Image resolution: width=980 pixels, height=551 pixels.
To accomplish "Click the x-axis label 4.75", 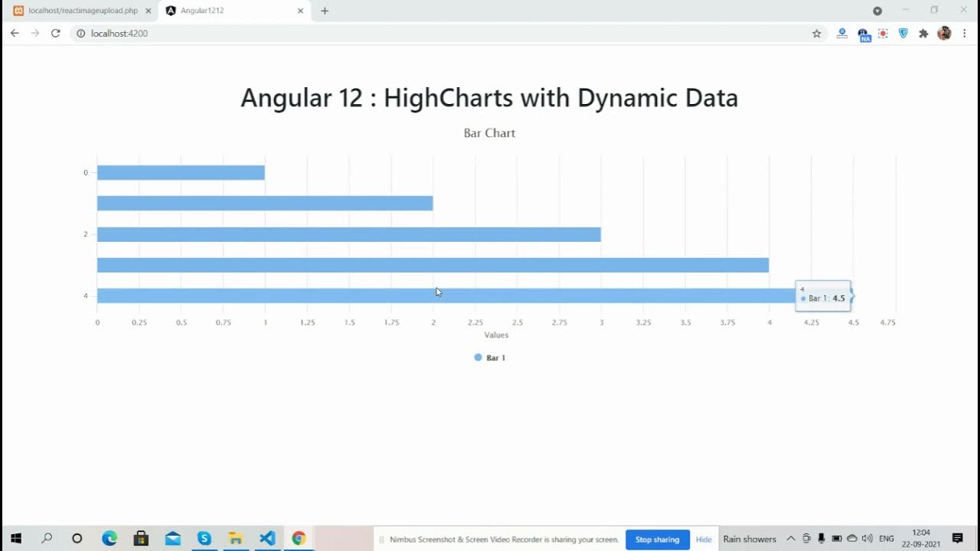I will point(887,323).
